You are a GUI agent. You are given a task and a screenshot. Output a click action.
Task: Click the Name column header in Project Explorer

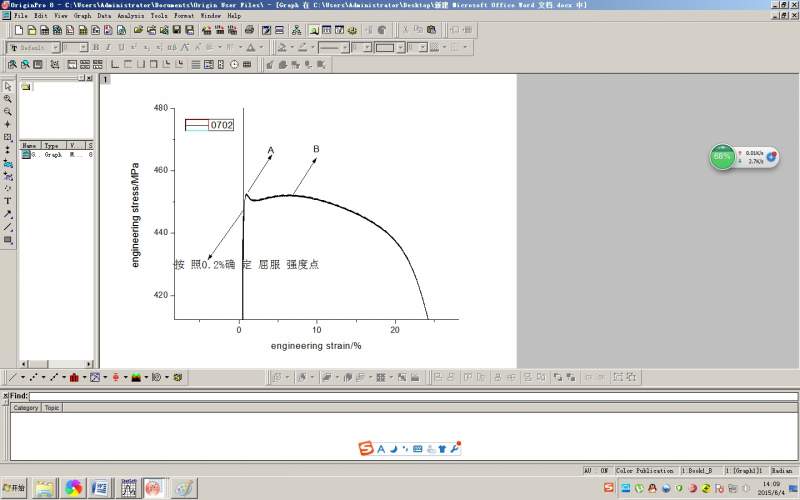pyautogui.click(x=30, y=145)
